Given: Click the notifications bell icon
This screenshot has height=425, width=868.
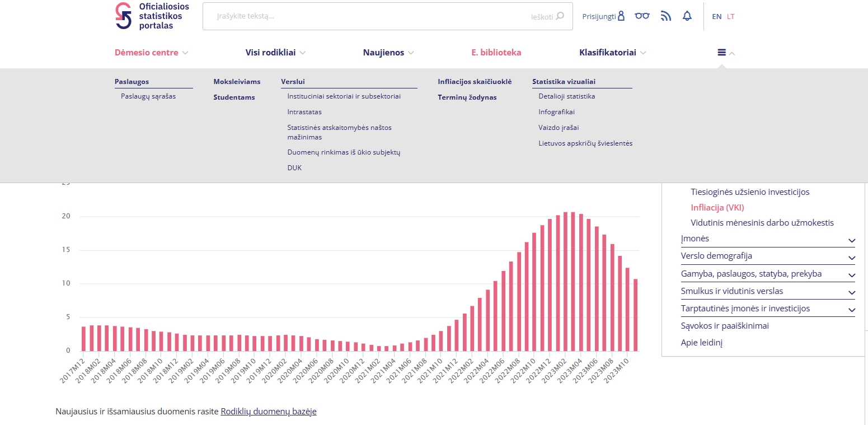Looking at the screenshot, I should (687, 16).
